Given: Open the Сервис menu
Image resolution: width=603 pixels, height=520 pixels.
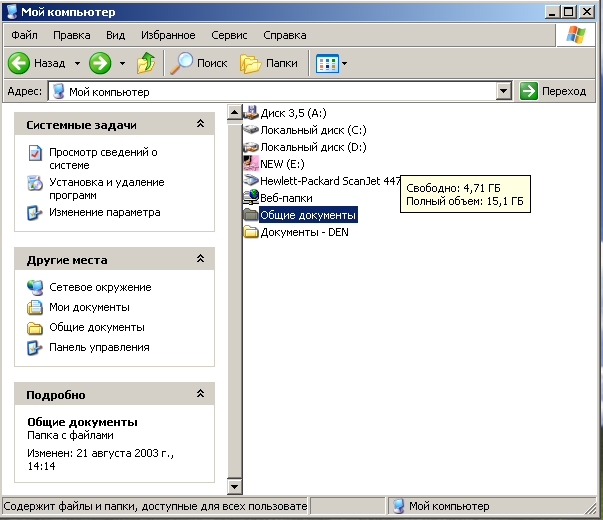Looking at the screenshot, I should point(229,35).
